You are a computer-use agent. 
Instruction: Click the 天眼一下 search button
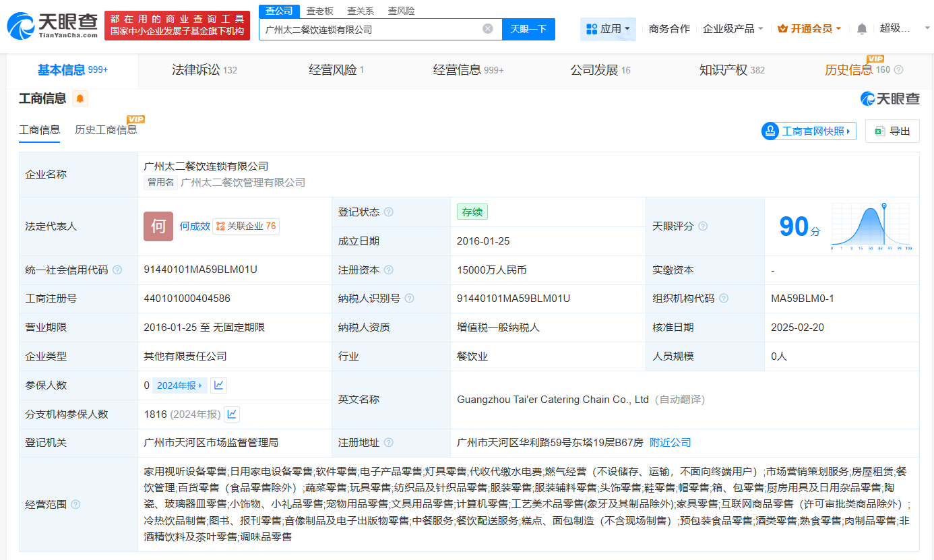528,28
